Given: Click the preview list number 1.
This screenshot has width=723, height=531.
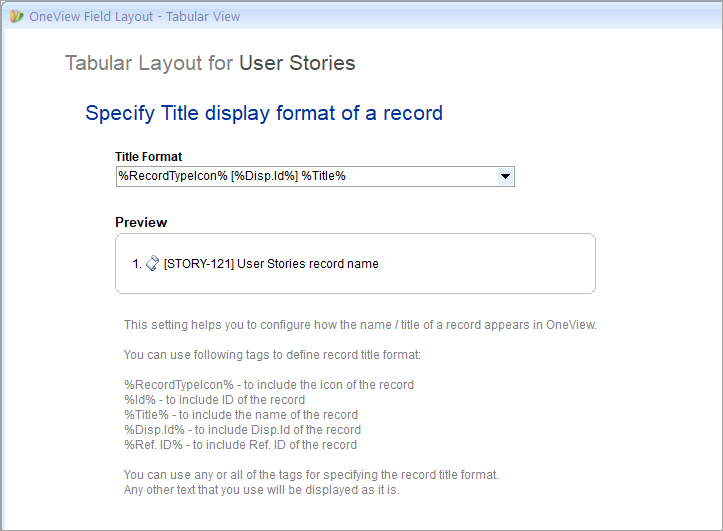Looking at the screenshot, I should [x=137, y=264].
